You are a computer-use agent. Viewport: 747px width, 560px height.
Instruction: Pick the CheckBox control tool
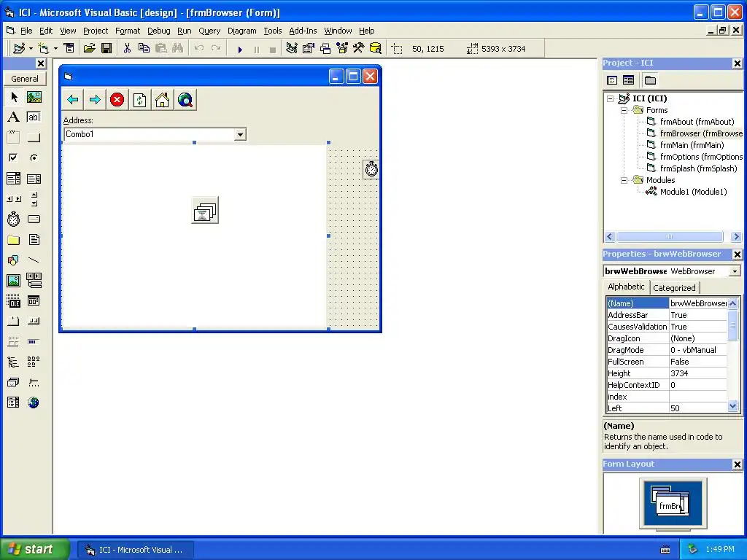point(13,157)
